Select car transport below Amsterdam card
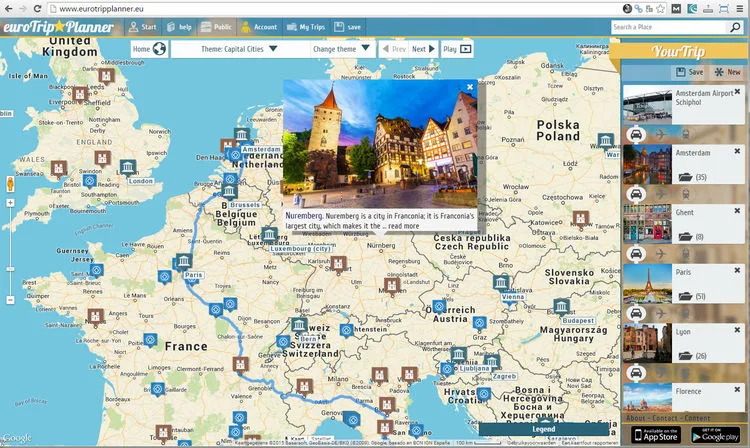 coord(636,194)
